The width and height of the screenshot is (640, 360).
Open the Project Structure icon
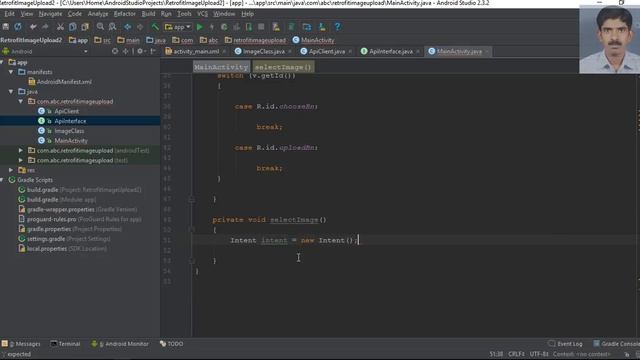coord(307,27)
